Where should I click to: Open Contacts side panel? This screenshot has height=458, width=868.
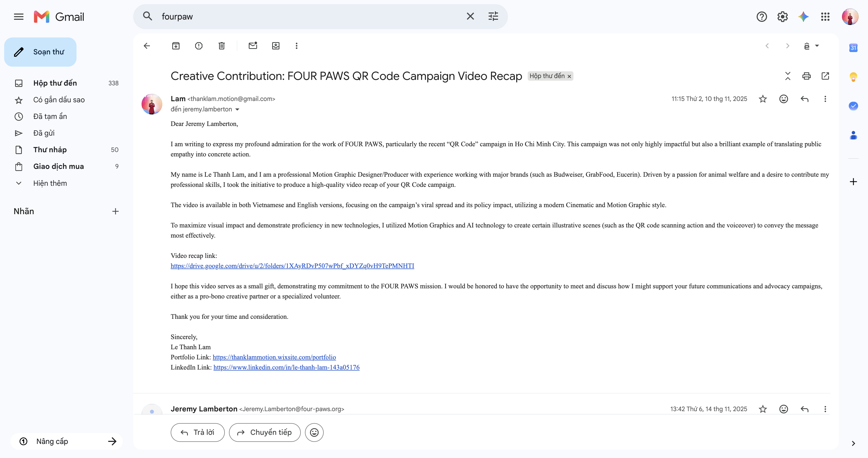[x=853, y=136]
